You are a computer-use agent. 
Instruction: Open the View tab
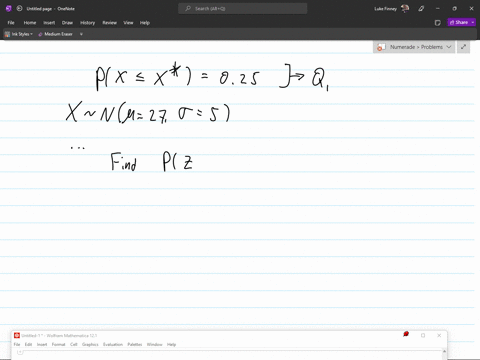click(128, 23)
